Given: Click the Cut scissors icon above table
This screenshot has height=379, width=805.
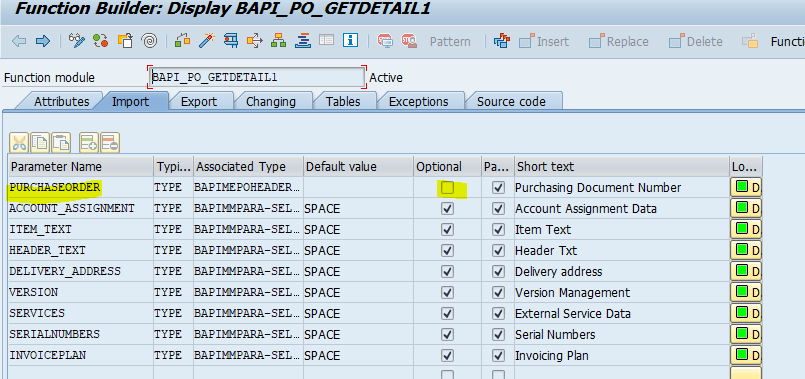Looking at the screenshot, I should coord(19,142).
